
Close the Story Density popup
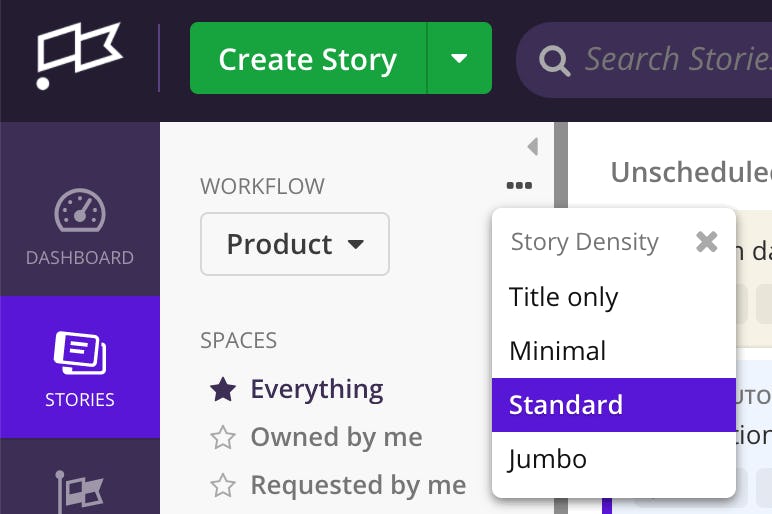[x=707, y=242]
